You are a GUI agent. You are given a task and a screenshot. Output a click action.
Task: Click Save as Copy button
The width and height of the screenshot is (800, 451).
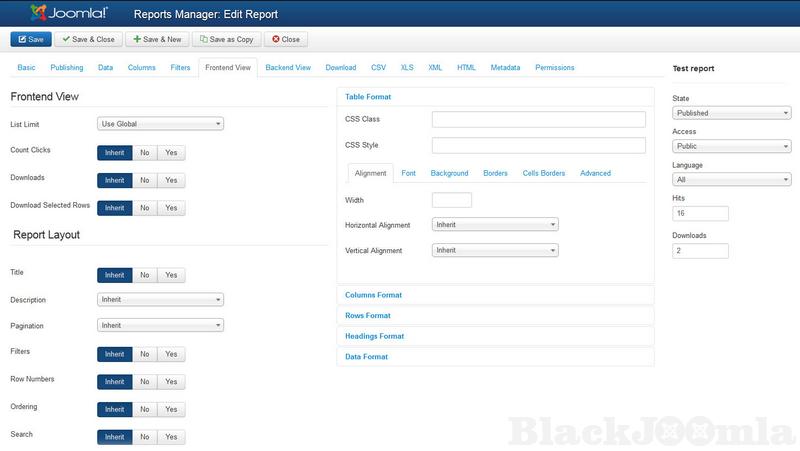[226, 40]
